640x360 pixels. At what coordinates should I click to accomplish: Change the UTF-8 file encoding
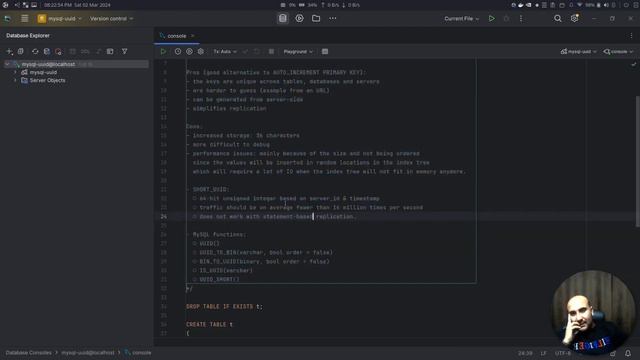(563, 353)
